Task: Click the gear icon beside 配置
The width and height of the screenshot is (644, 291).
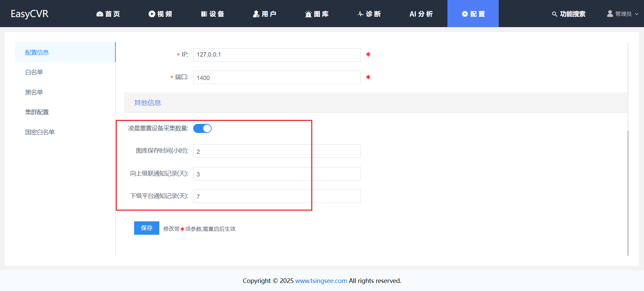Action: [x=465, y=14]
